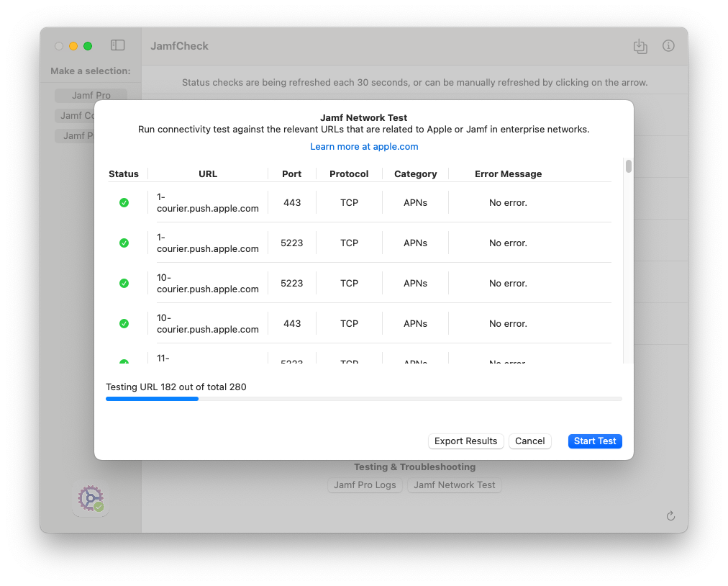
Task: Sort by the Port column header
Action: tap(291, 173)
